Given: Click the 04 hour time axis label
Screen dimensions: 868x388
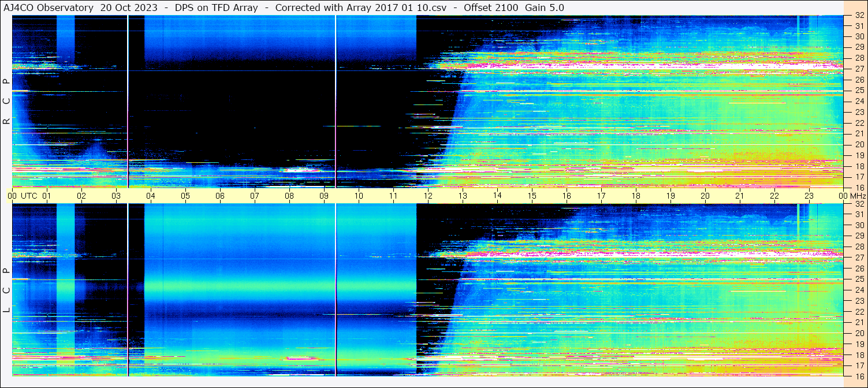Looking at the screenshot, I should tap(151, 196).
